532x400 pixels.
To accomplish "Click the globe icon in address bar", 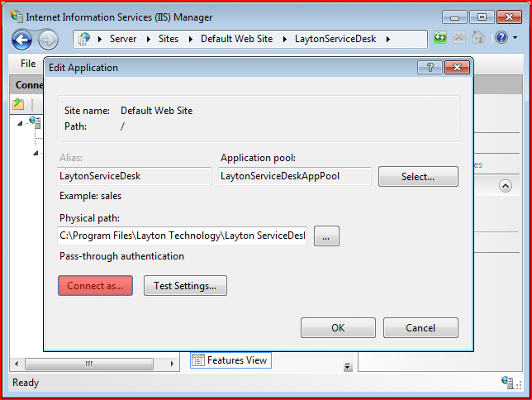I will click(84, 39).
